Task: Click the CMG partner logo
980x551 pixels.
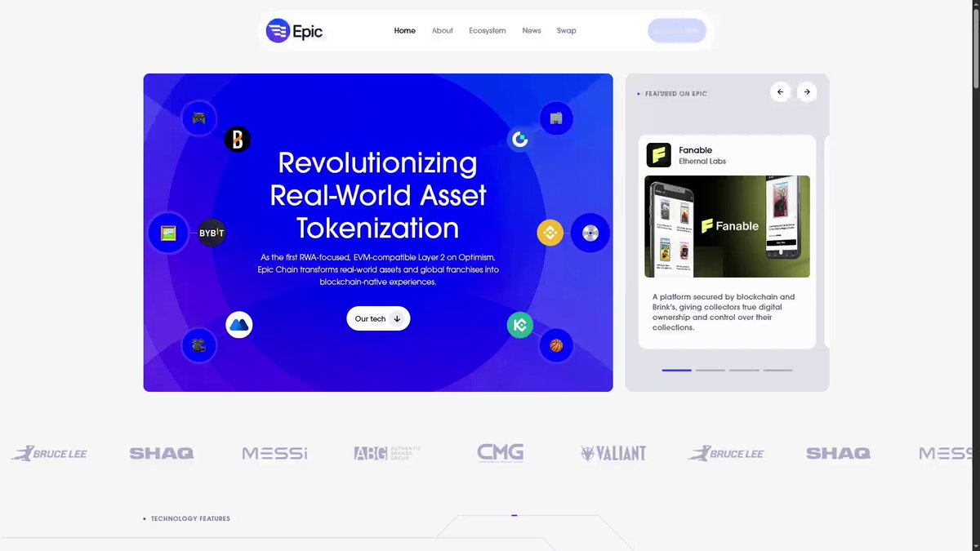Action: coord(501,453)
